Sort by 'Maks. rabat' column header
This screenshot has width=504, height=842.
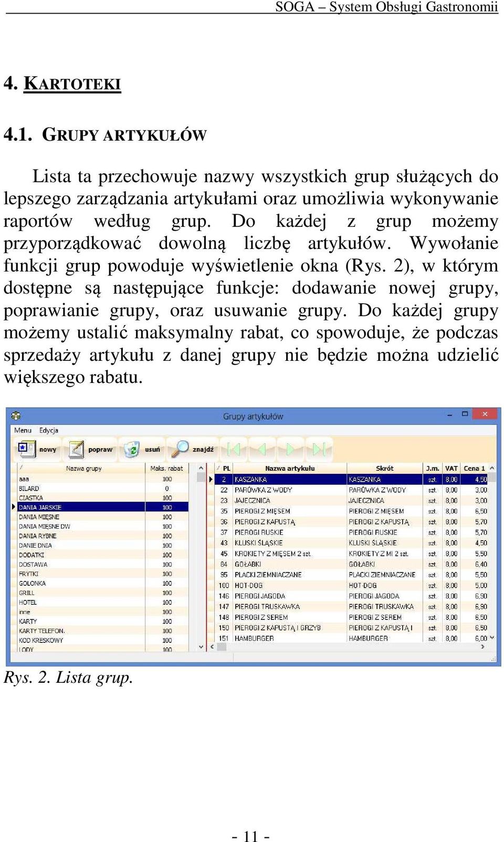point(166,468)
